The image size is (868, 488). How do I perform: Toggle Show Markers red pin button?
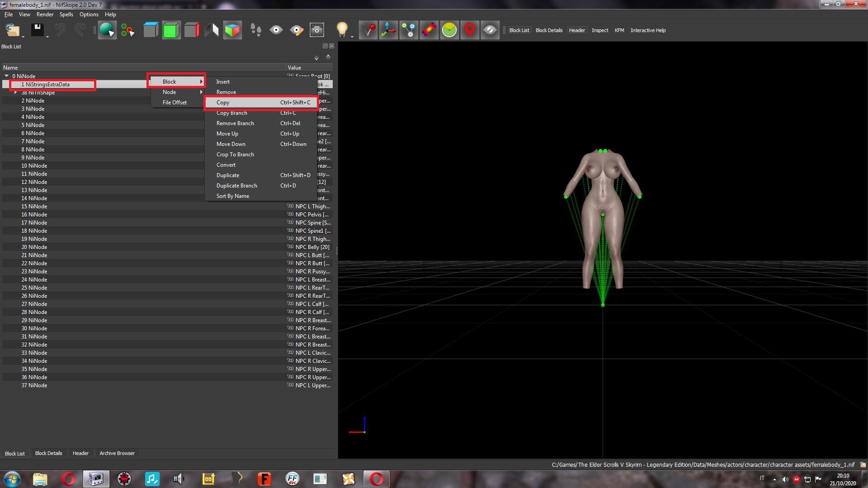[470, 30]
